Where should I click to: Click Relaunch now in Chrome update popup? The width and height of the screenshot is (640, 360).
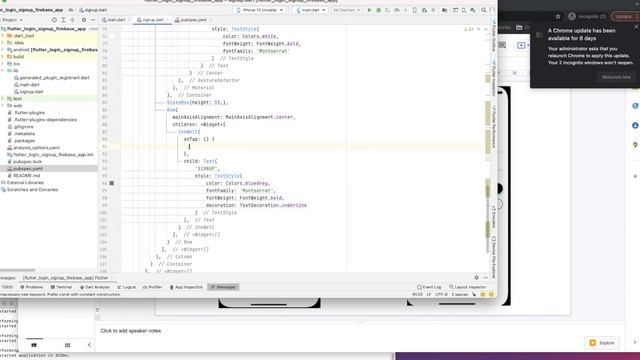click(616, 77)
